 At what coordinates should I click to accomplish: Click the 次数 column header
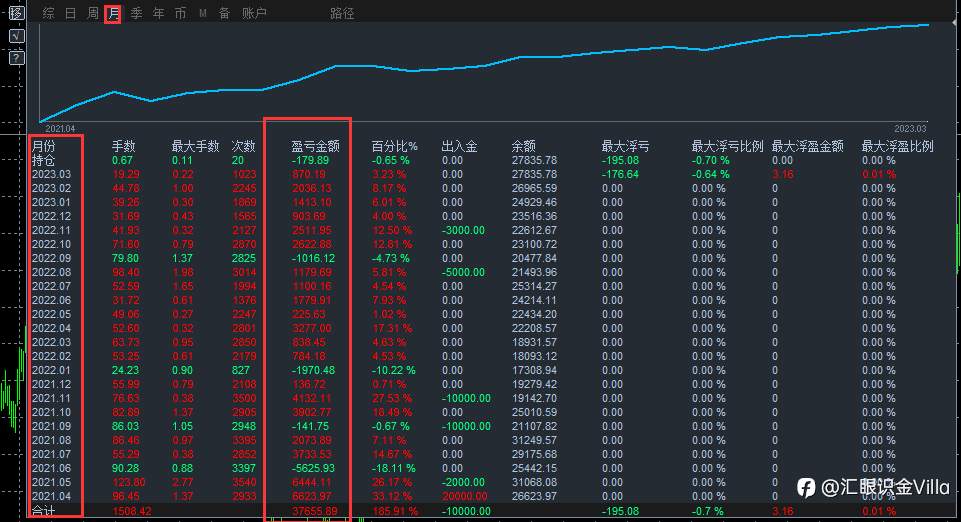pyautogui.click(x=243, y=146)
